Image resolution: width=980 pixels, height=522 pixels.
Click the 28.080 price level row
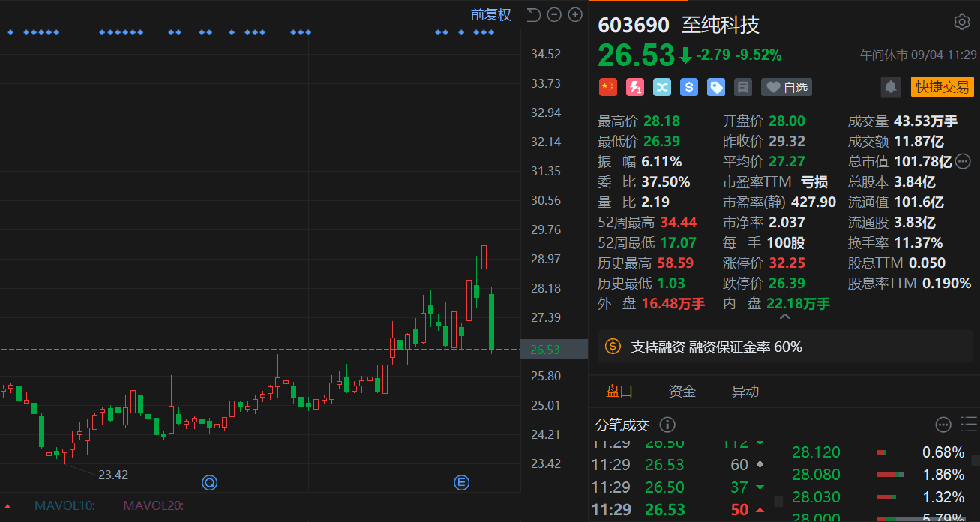[879, 475]
